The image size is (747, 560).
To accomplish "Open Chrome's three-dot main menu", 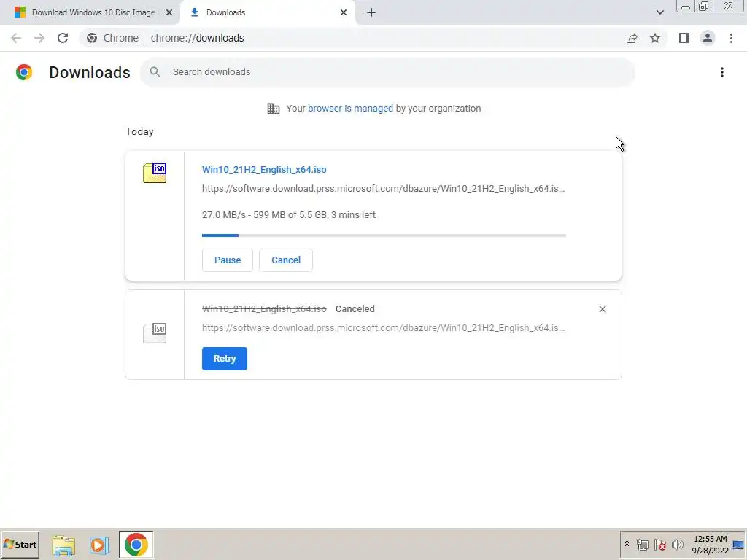I will 731,38.
